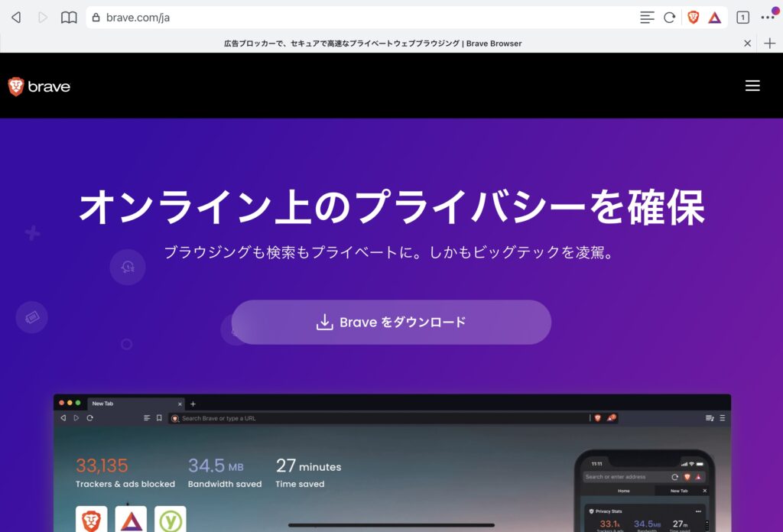This screenshot has height=532, width=783.
Task: Click the 34.5 MB bandwidth saved stat
Action: pyautogui.click(x=225, y=472)
